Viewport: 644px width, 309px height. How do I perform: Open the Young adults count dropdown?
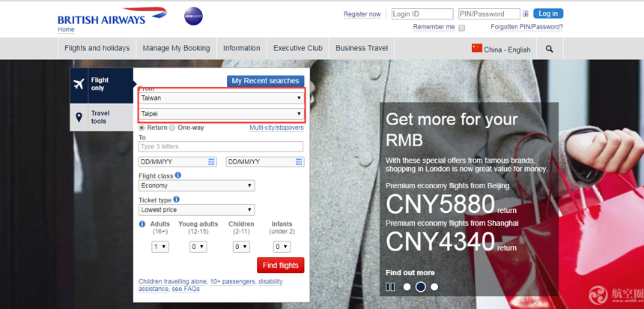click(198, 247)
